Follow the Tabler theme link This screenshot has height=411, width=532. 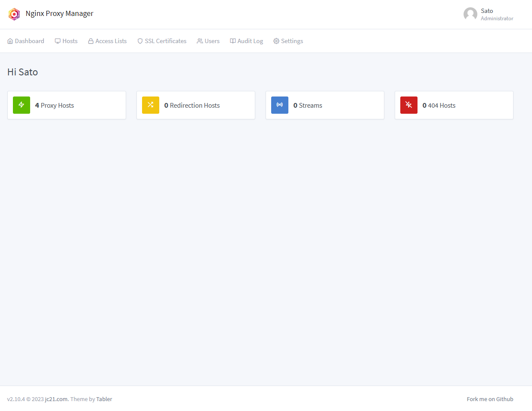104,399
